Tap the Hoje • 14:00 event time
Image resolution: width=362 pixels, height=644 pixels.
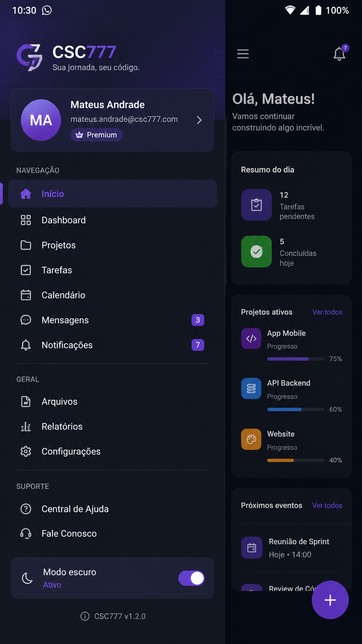(x=290, y=555)
